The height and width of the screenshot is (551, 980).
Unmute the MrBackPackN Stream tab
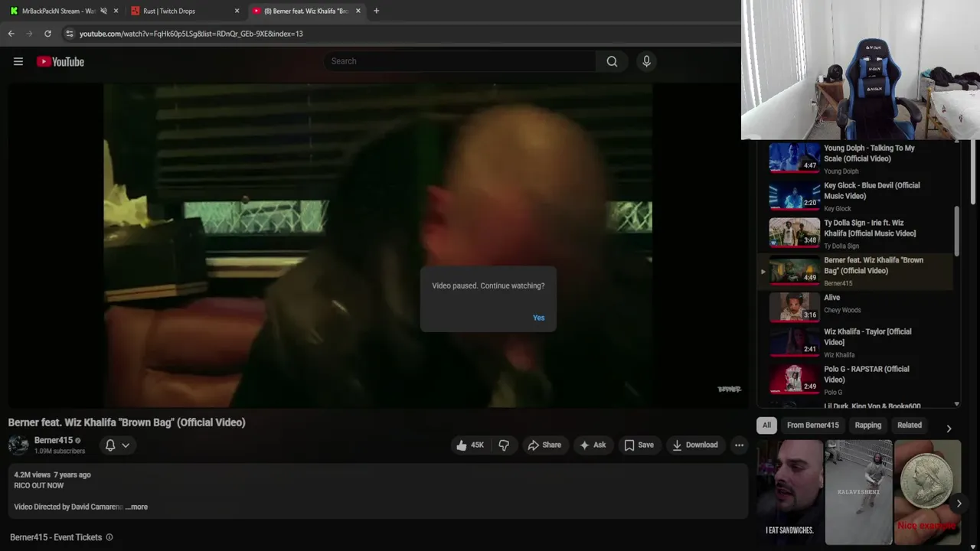point(103,11)
